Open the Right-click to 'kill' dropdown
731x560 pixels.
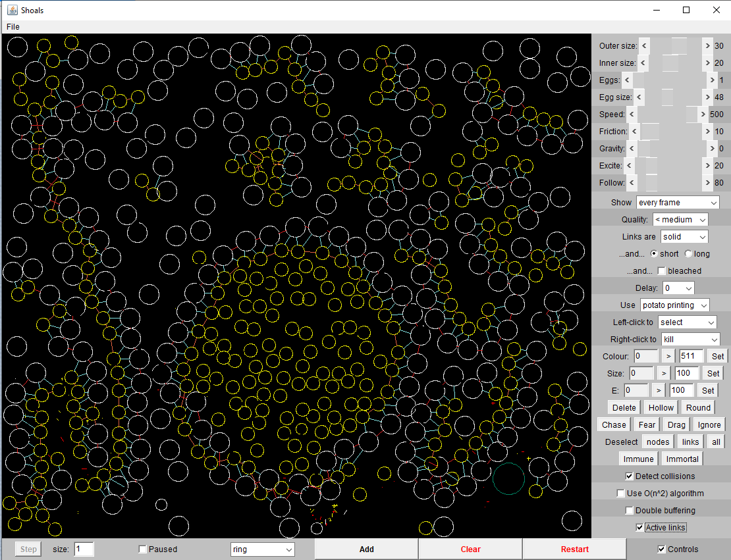point(690,340)
